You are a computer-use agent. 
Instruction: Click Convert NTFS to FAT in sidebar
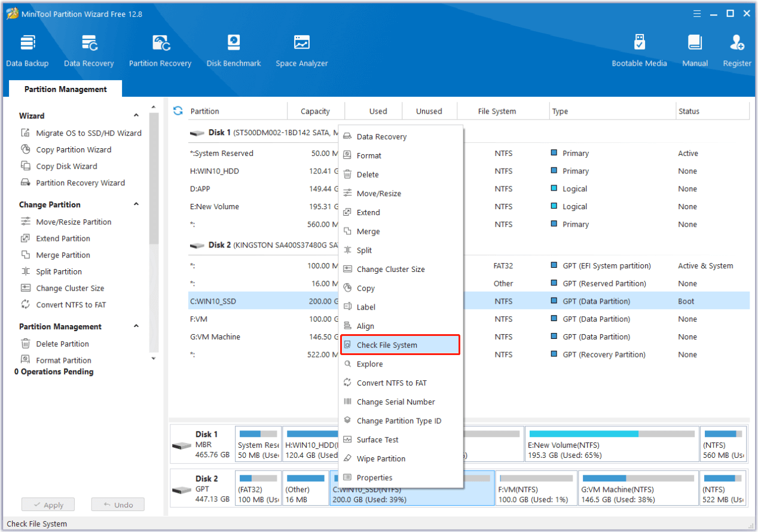tap(71, 305)
